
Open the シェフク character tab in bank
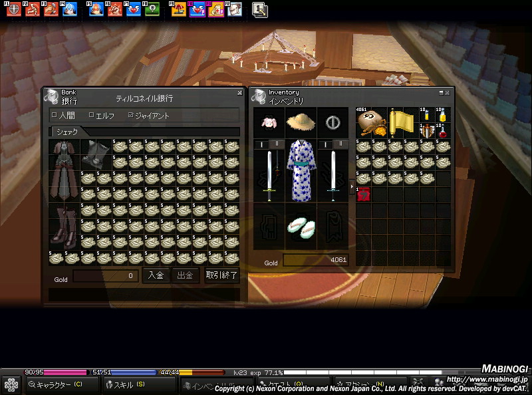tap(67, 132)
